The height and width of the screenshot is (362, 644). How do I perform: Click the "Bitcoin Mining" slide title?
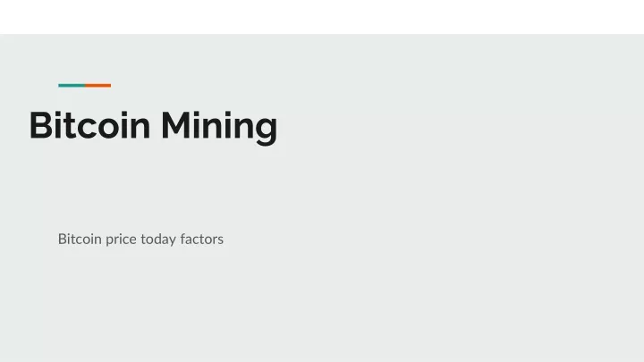point(153,126)
